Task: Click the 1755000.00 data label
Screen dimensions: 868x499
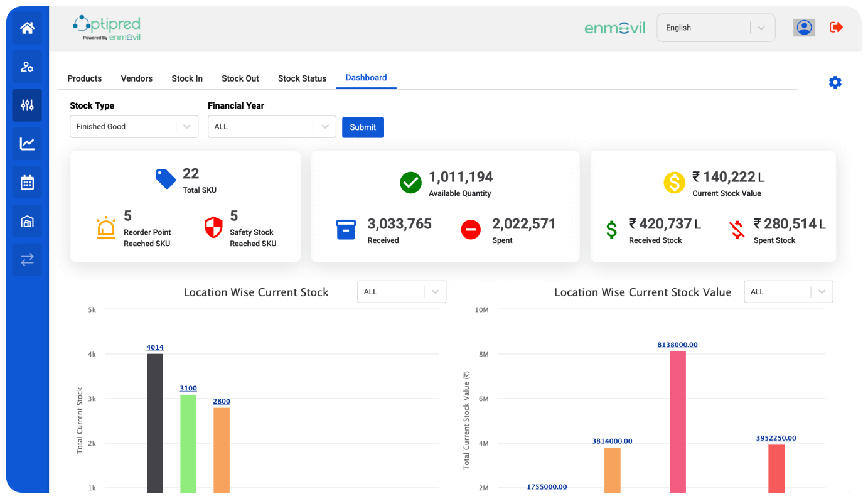Action: (547, 487)
